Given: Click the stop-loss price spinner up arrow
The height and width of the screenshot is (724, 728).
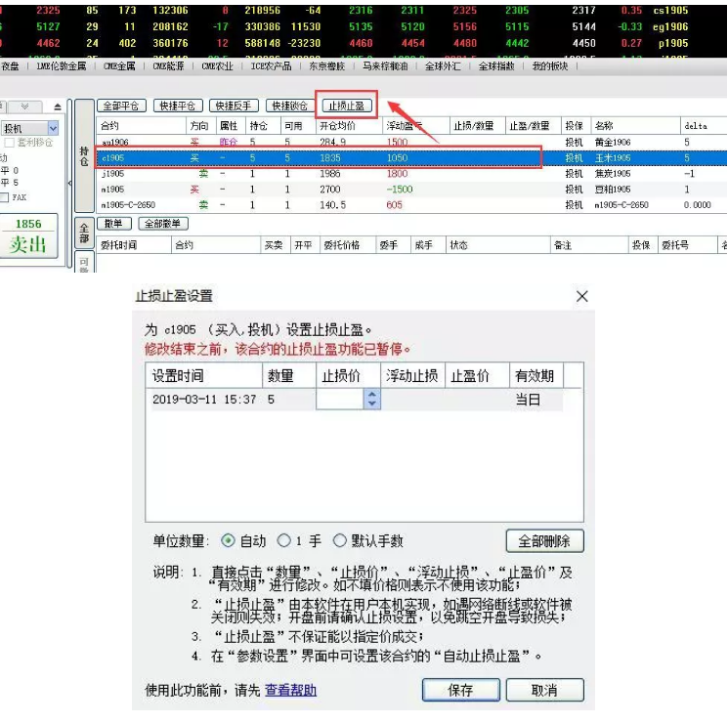Looking at the screenshot, I should pos(372,395).
